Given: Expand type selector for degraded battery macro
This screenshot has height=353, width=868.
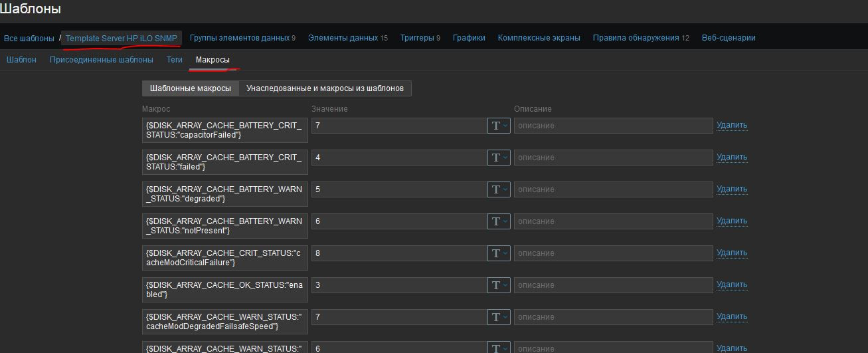Looking at the screenshot, I should pos(499,189).
